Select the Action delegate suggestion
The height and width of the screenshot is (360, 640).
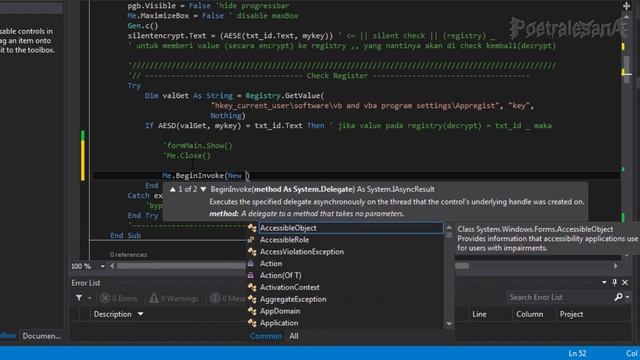(x=271, y=263)
